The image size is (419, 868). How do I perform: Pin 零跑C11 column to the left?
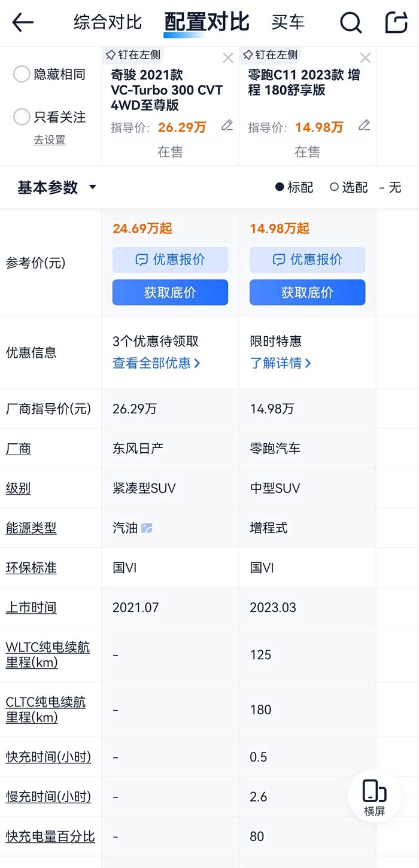pos(270,55)
